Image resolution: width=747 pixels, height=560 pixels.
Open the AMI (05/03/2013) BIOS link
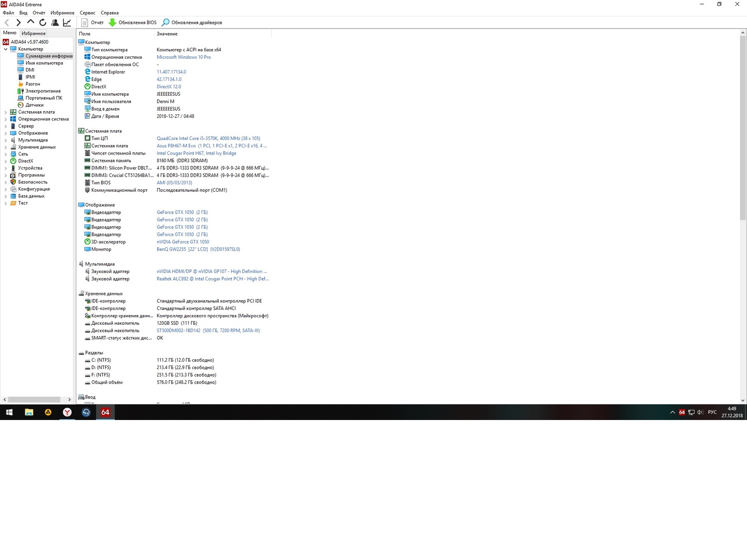[x=174, y=183]
